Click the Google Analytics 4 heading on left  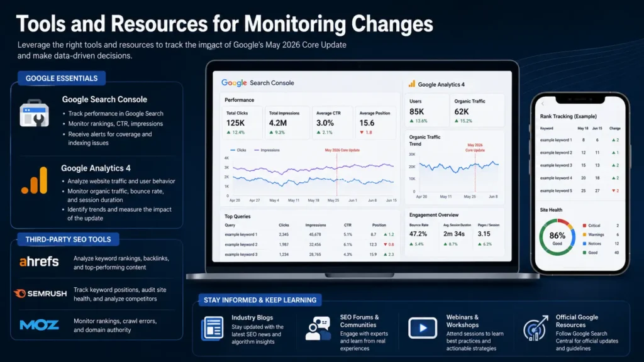click(x=96, y=168)
